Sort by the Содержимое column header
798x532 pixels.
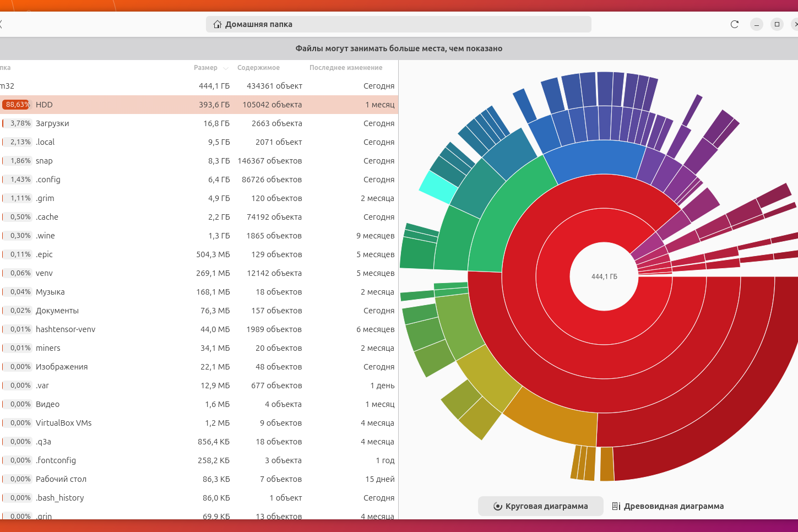(x=258, y=68)
